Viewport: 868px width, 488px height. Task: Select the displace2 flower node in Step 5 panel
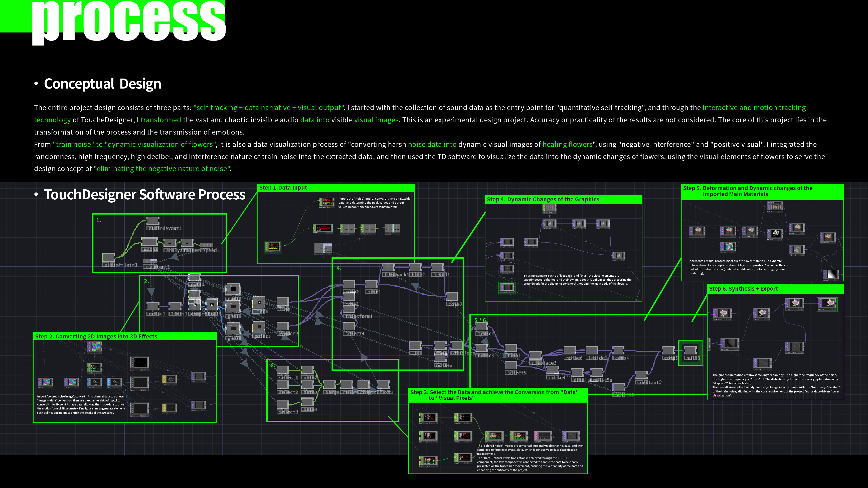coord(827,238)
